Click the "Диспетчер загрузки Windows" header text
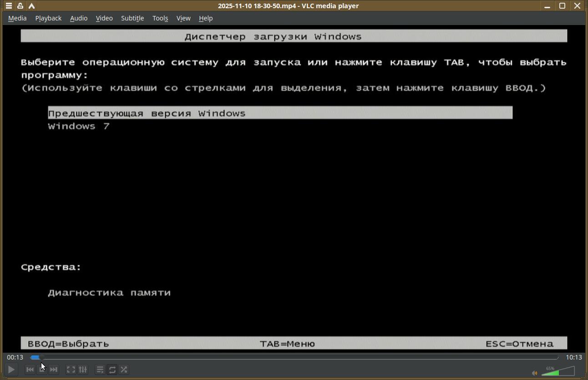Image resolution: width=588 pixels, height=380 pixels. tap(273, 36)
